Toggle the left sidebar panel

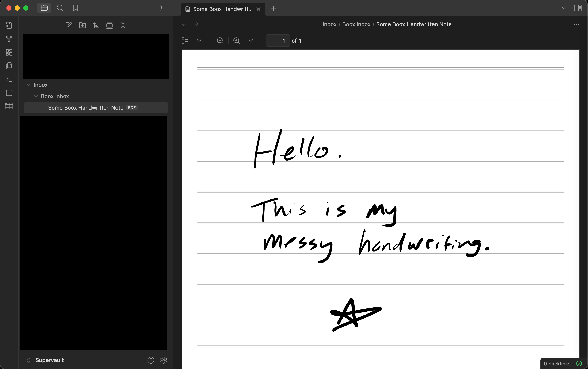point(163,8)
